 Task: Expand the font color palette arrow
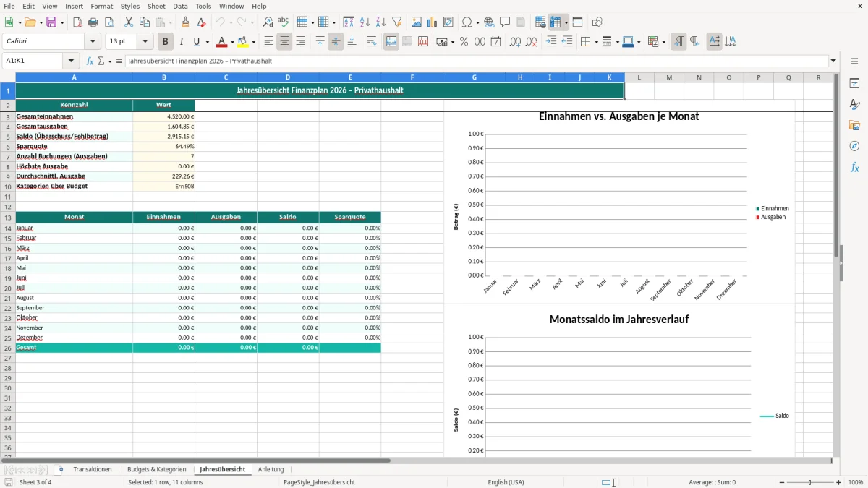pyautogui.click(x=232, y=42)
